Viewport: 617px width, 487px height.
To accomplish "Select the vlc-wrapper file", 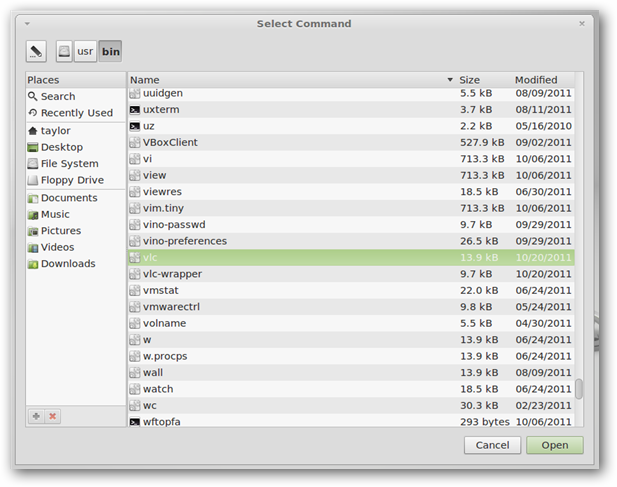I will [x=351, y=274].
